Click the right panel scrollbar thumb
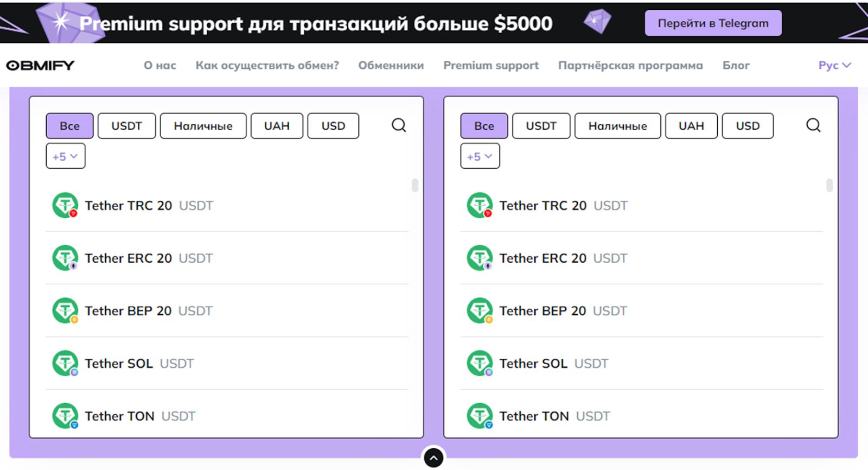 [x=829, y=185]
